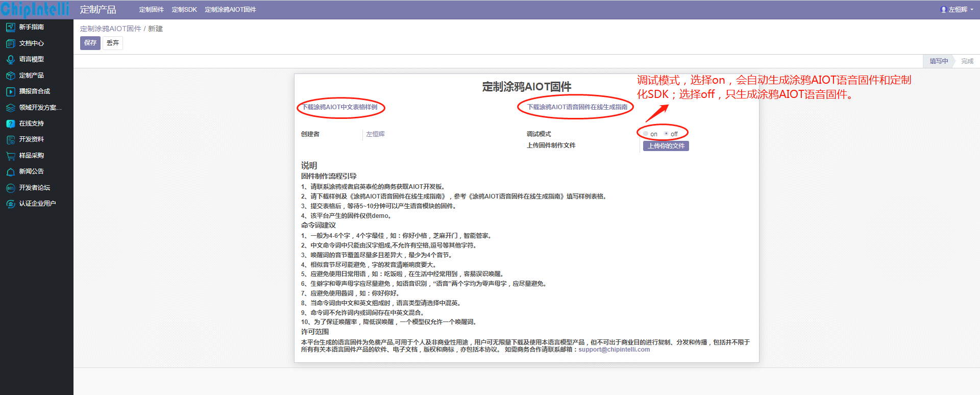Image resolution: width=980 pixels, height=395 pixels.
Task: Open 样品采购 in the sidebar
Action: [32, 156]
